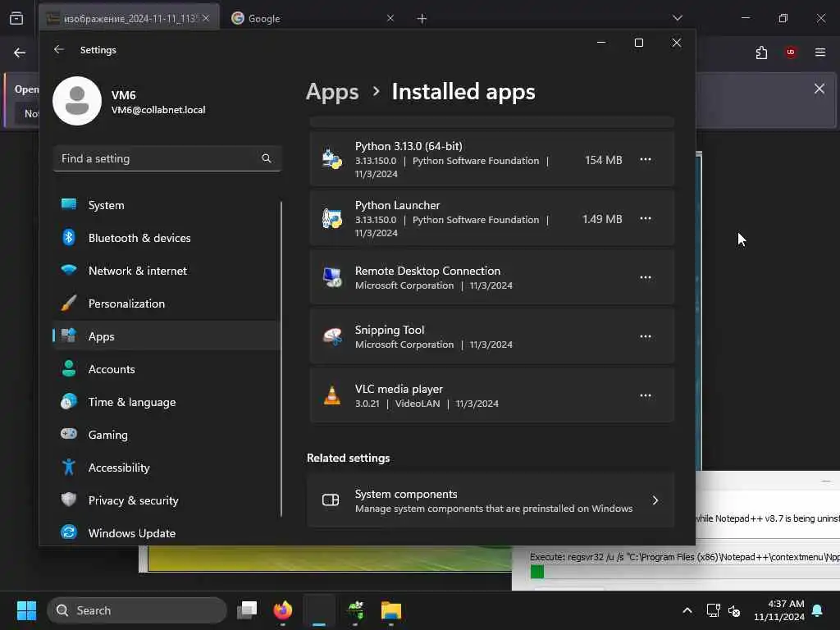
Task: Click the Accounts person icon
Action: pyautogui.click(x=69, y=368)
